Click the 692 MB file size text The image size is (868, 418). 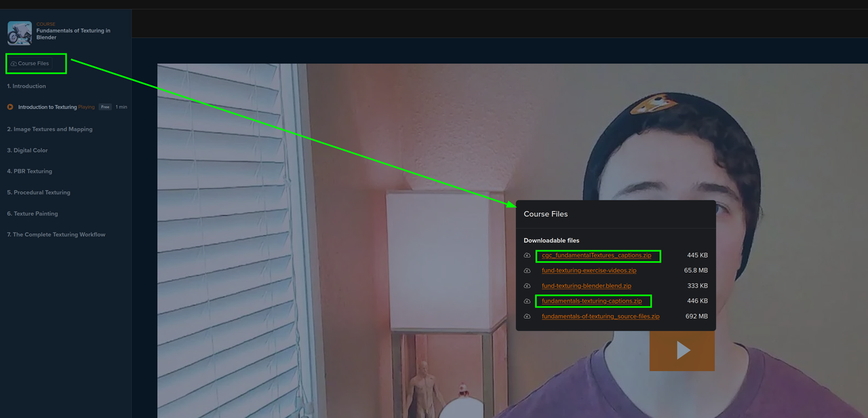pyautogui.click(x=696, y=316)
